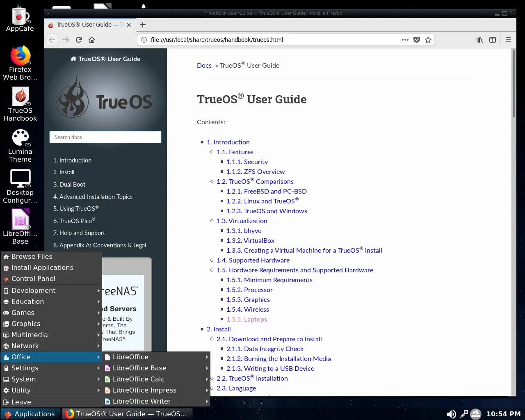
Task: Expand the Utility submenu
Action: tap(51, 390)
